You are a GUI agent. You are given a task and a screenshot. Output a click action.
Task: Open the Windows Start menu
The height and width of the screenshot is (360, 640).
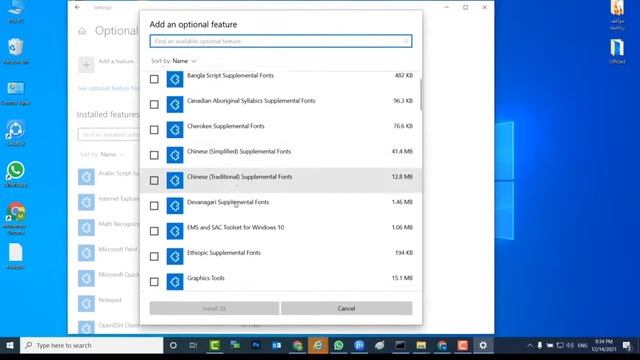coord(10,345)
